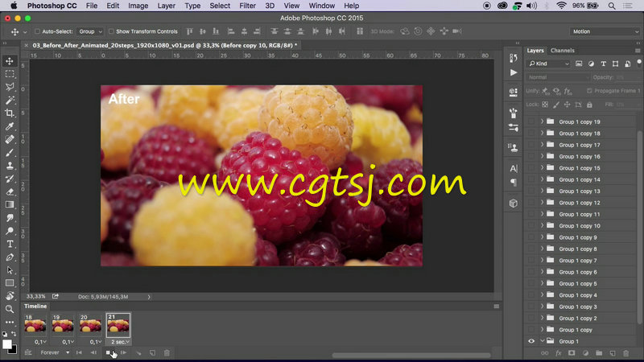Select the Rectangle shape tool
644x362 pixels.
tap(10, 283)
